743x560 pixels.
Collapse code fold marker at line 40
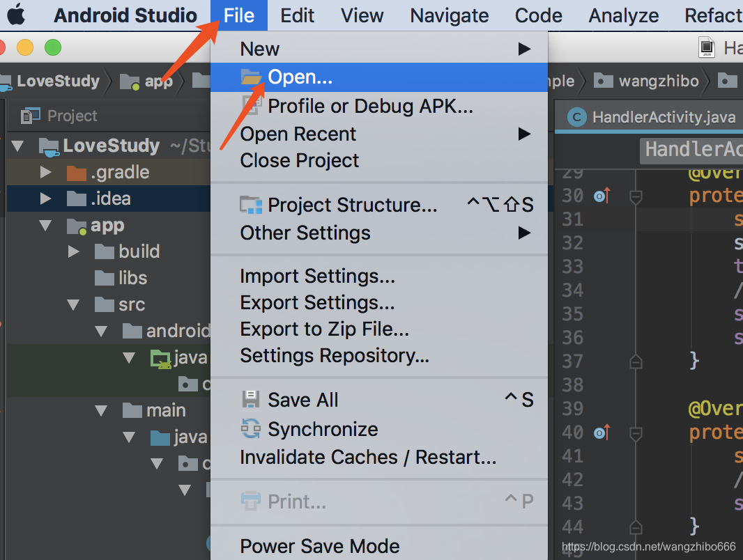pos(636,433)
